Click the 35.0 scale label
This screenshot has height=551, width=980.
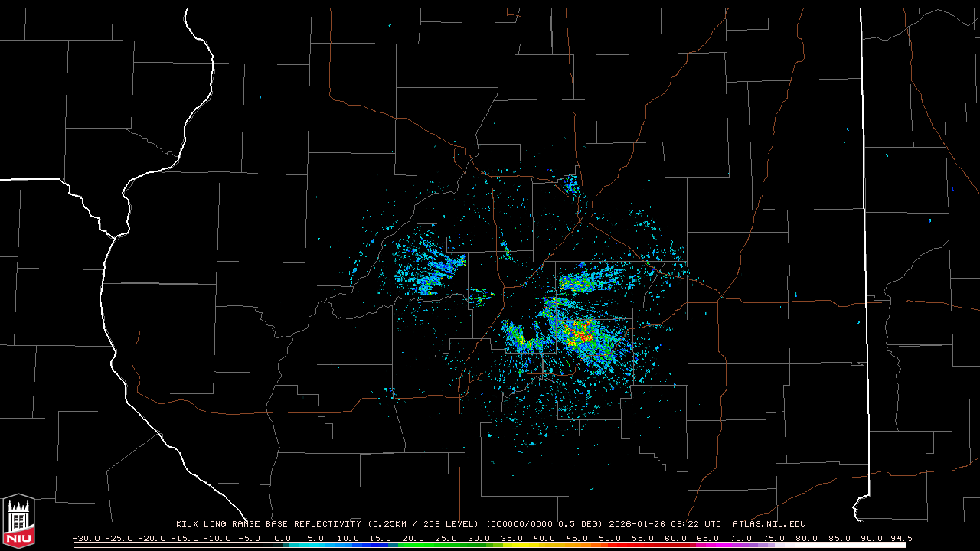click(x=511, y=538)
